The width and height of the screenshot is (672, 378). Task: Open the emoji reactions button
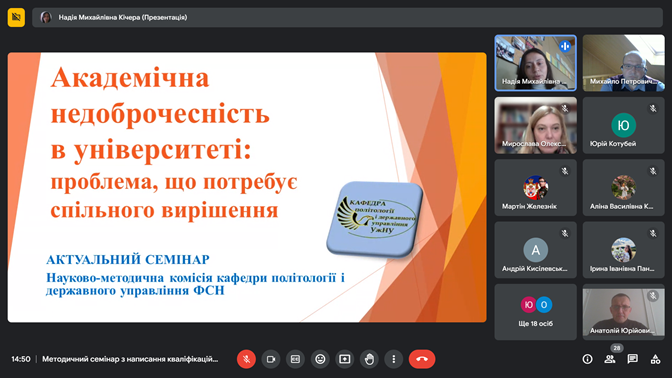click(320, 359)
